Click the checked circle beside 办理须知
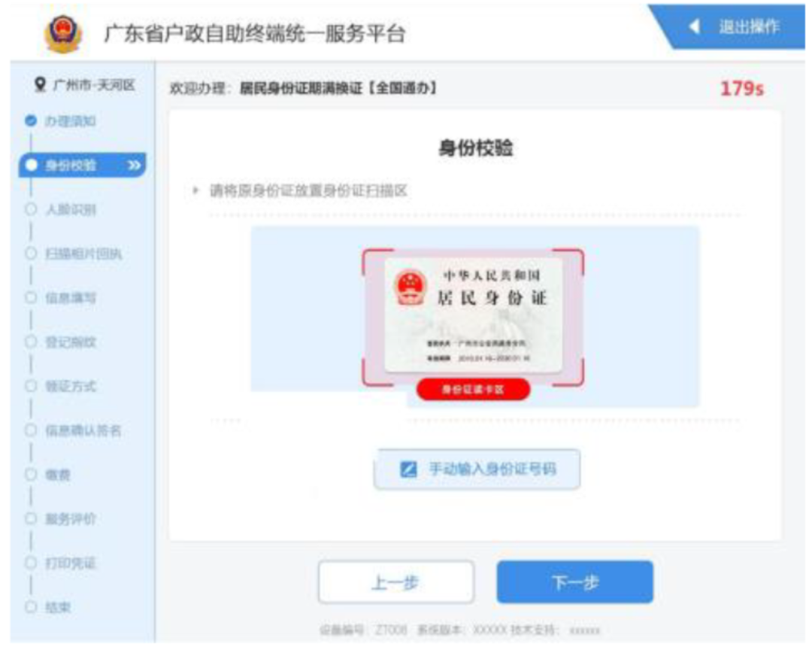Image resolution: width=812 pixels, height=647 pixels. [31, 120]
